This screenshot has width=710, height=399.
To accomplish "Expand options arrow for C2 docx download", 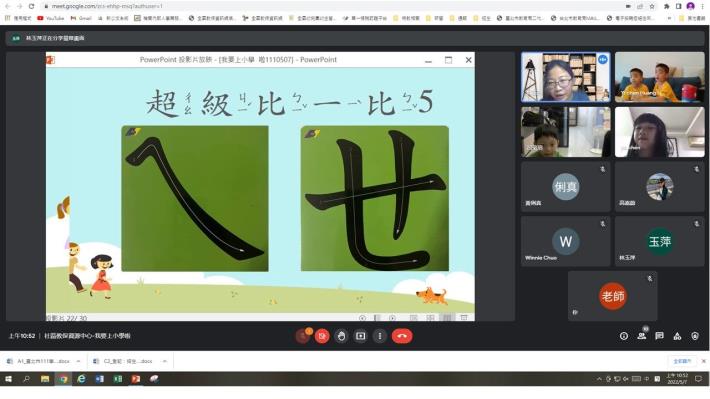I will (x=164, y=361).
